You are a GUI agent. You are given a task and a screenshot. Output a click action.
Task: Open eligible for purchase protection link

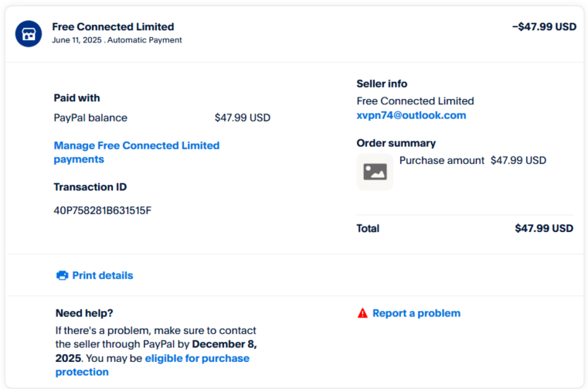pos(152,365)
